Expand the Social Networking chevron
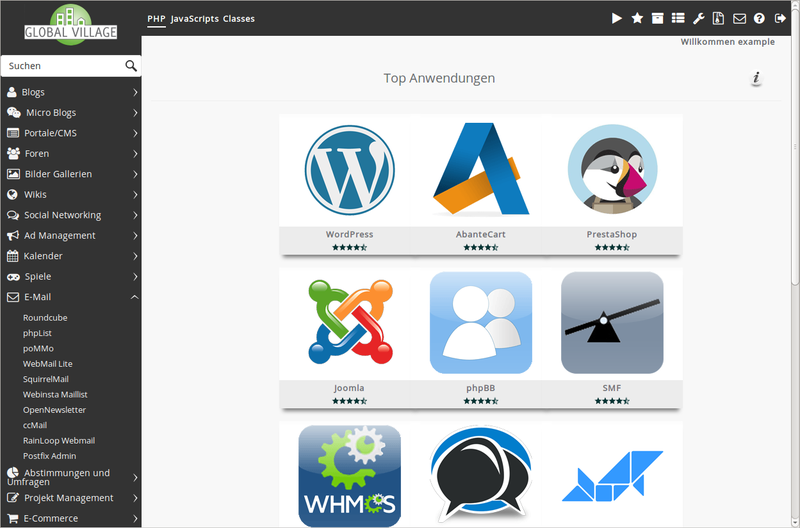Viewport: 800px width, 528px height. 135,215
